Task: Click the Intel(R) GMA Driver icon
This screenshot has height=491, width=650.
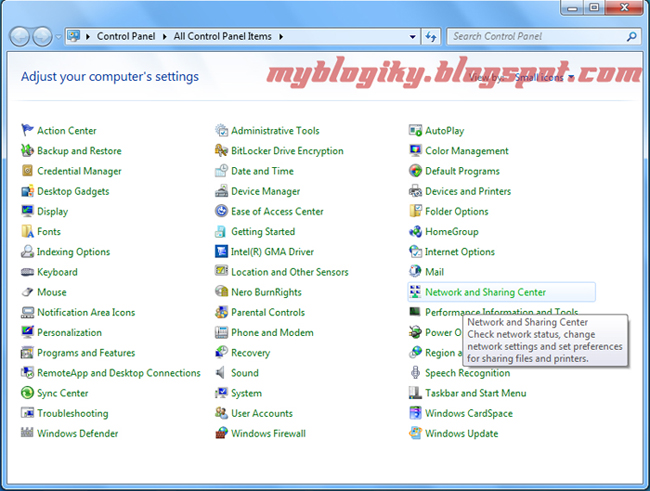Action: point(221,251)
